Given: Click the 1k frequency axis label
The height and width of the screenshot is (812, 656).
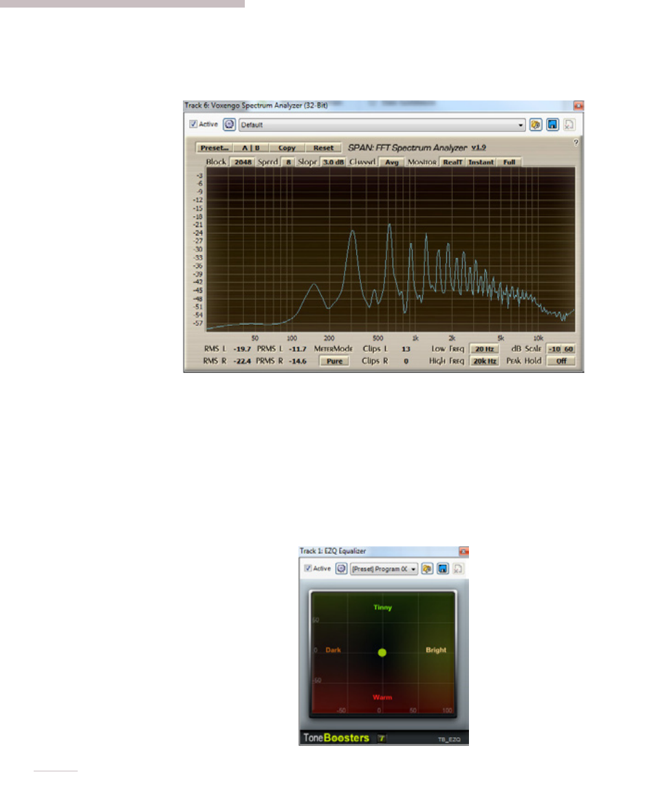Looking at the screenshot, I should click(x=415, y=338).
